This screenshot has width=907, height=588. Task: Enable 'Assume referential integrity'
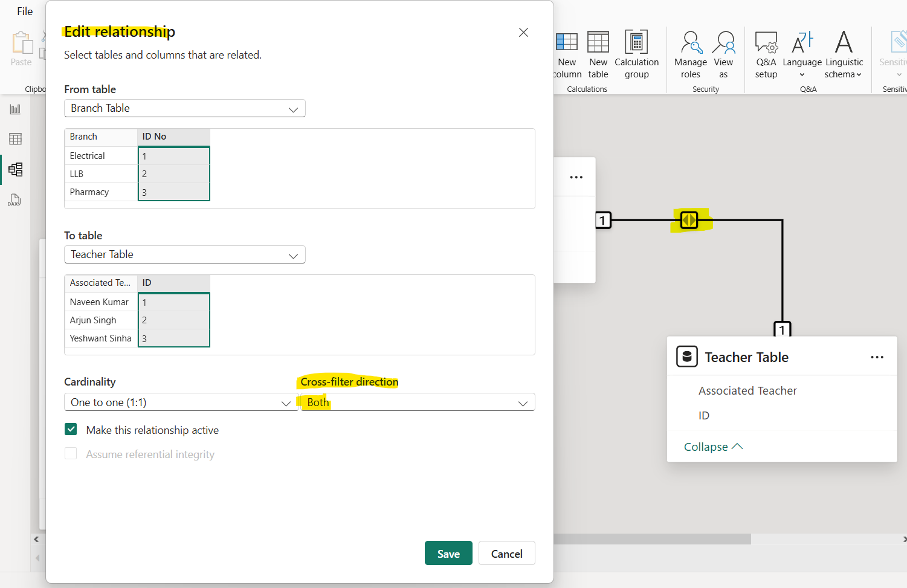click(x=71, y=454)
